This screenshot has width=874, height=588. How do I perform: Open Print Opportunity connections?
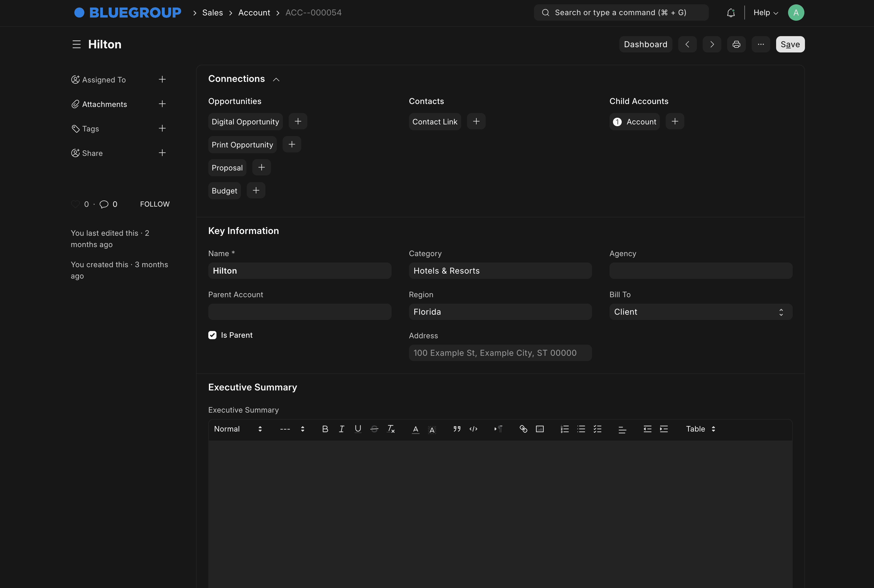(x=242, y=144)
